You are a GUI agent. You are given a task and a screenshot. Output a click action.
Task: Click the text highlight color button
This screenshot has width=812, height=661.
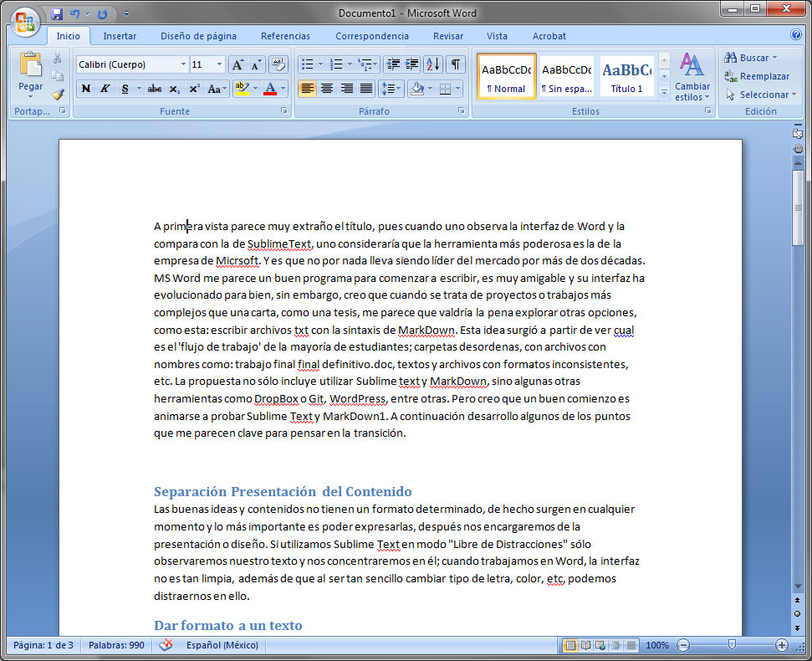click(x=242, y=89)
